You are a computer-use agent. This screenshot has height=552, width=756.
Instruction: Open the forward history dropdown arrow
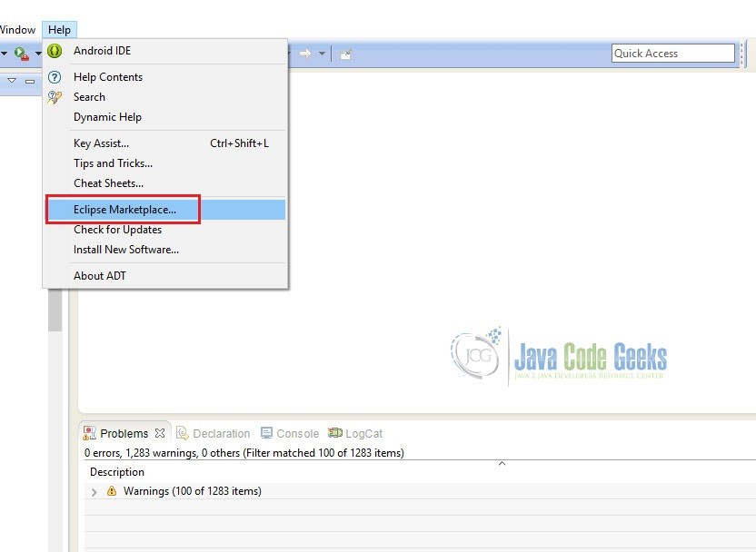(322, 54)
